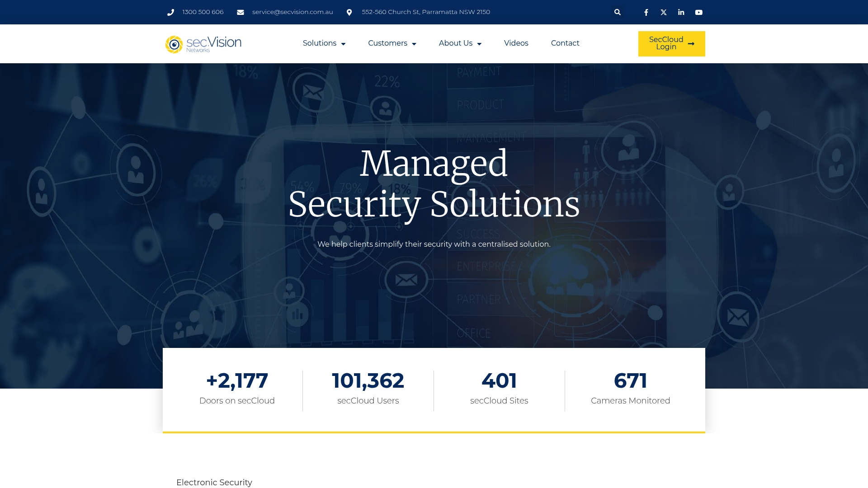
Task: Click the centralised solution tagline text
Action: click(434, 244)
